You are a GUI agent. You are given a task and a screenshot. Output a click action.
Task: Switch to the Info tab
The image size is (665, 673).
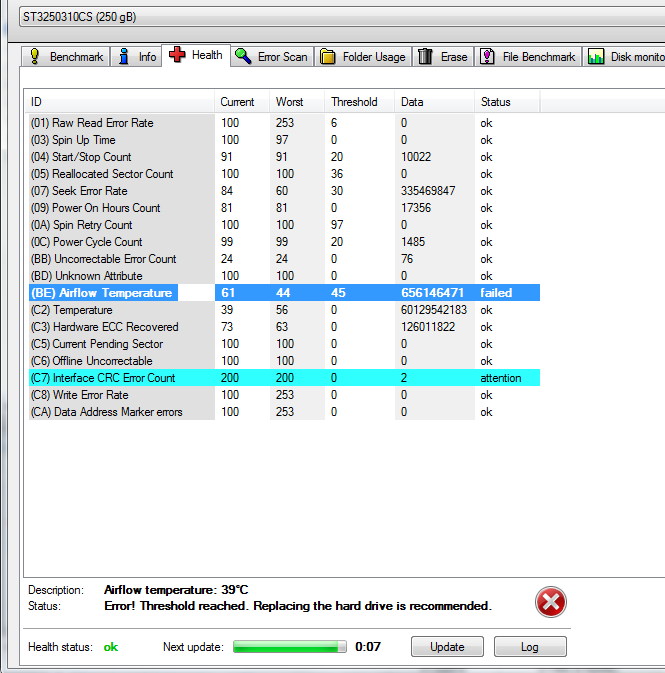(x=136, y=57)
